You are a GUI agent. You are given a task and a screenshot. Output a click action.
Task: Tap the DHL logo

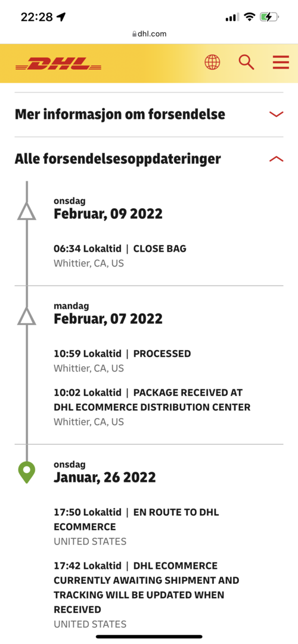58,64
